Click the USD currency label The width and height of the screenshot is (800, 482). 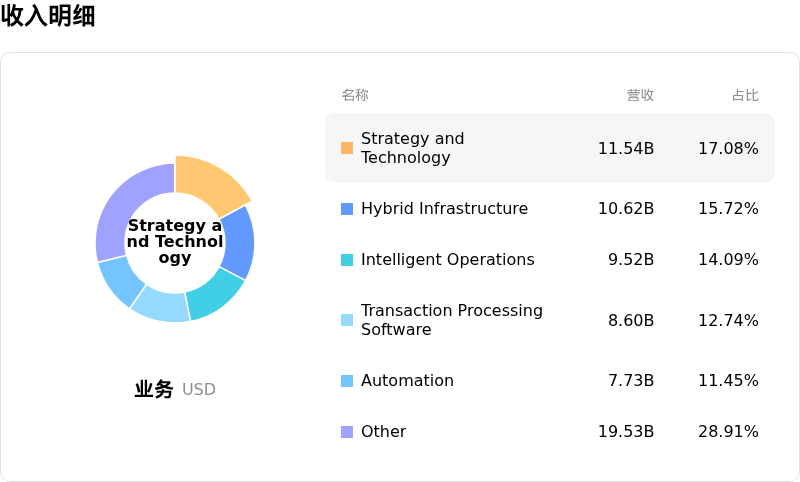[x=199, y=390]
